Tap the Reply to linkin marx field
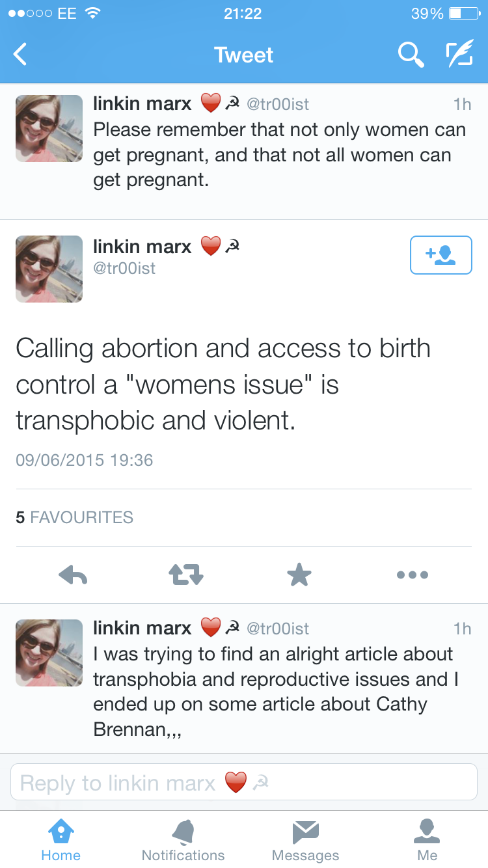The image size is (488, 868). coord(244,782)
